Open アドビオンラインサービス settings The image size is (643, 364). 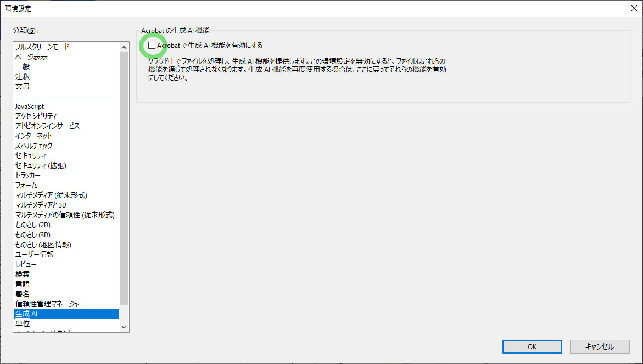pos(47,126)
